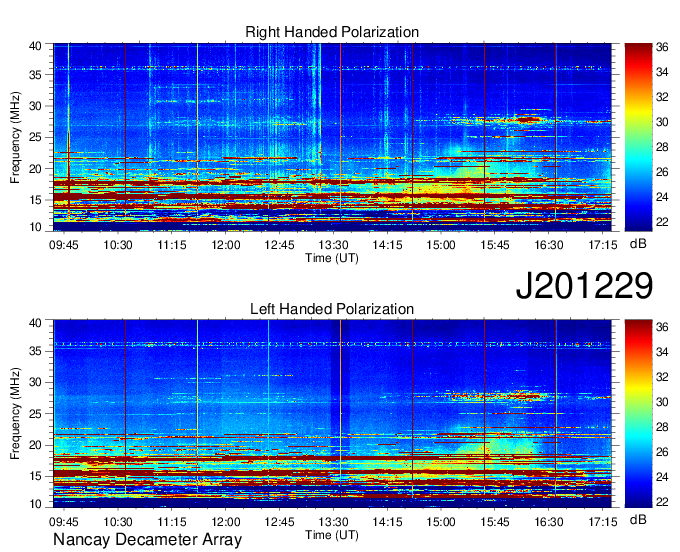Click the "15:45" tick on the top time axis
680x552 pixels.
[495, 245]
